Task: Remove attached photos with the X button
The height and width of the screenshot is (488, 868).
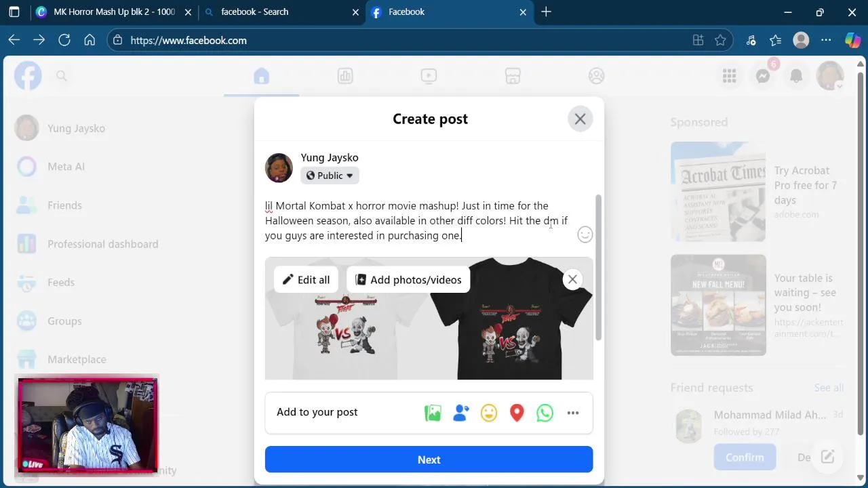Action: click(572, 279)
